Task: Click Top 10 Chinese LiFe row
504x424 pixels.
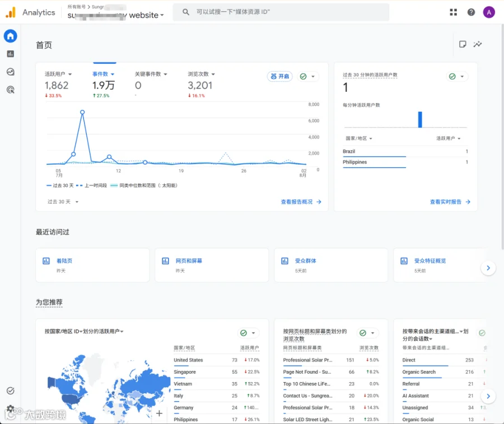Action: coord(331,384)
